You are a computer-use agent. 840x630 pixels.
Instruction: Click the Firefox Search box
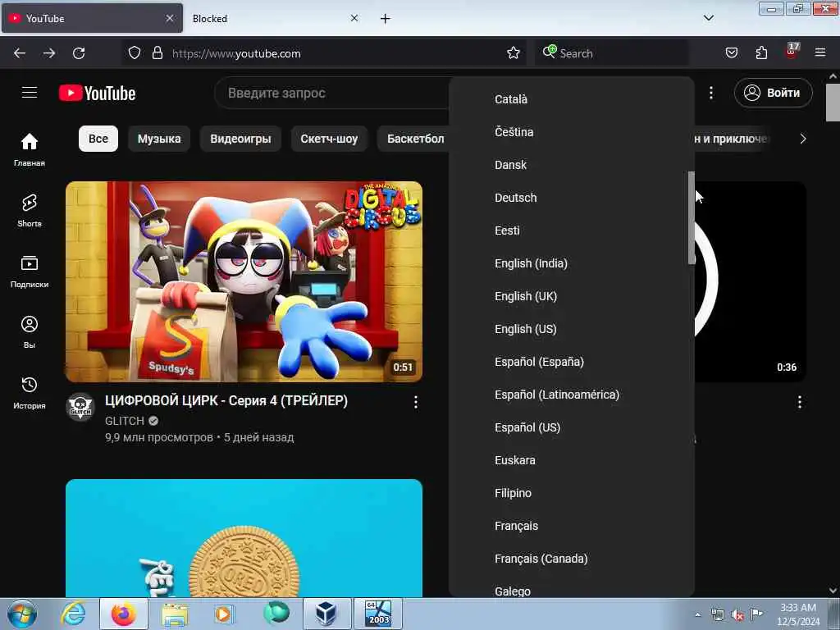click(612, 53)
